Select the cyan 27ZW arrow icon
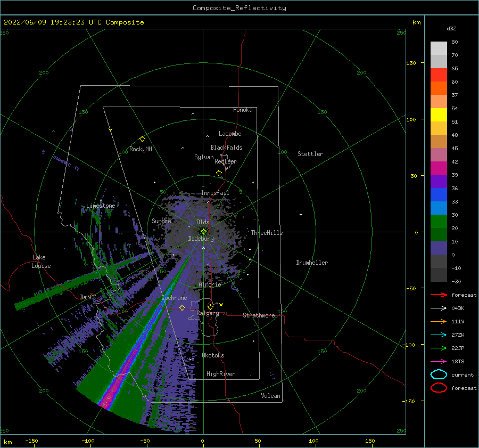The width and height of the screenshot is (479, 448). click(439, 335)
